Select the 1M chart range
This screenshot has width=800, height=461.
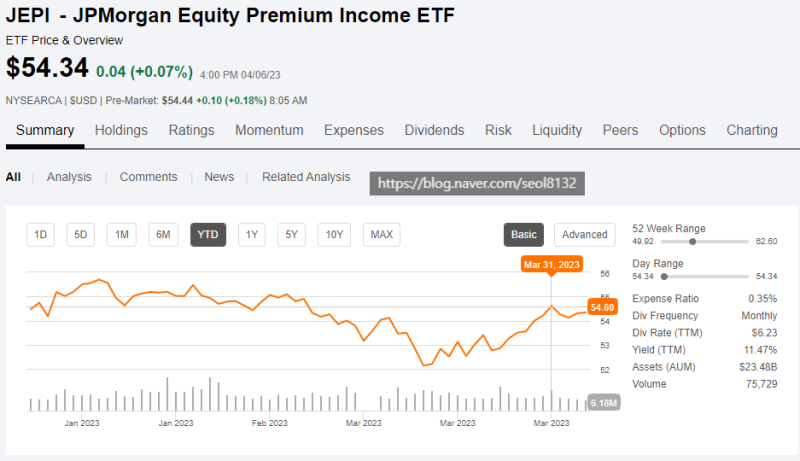point(122,235)
